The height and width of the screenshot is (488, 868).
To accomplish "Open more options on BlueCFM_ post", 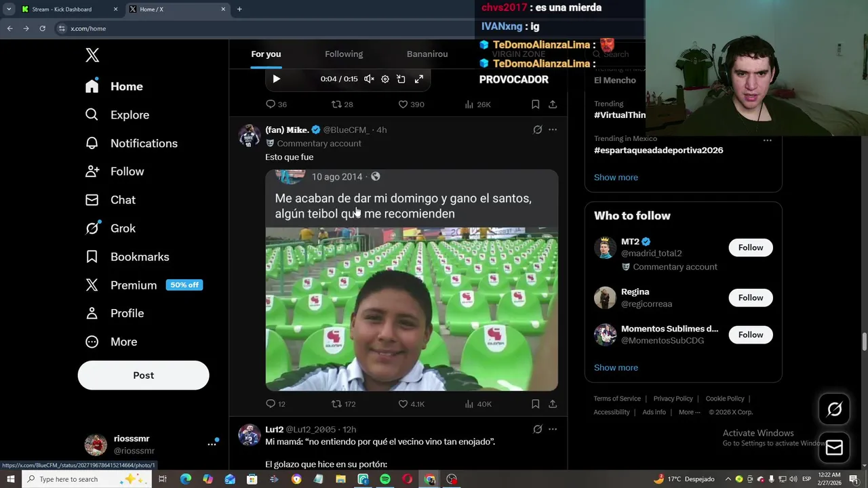I will tap(553, 129).
